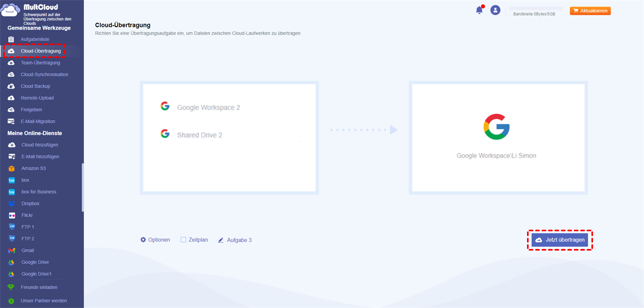Click the Bandbreite usage bar
Screen dimensions: 644x308
[x=536, y=9]
